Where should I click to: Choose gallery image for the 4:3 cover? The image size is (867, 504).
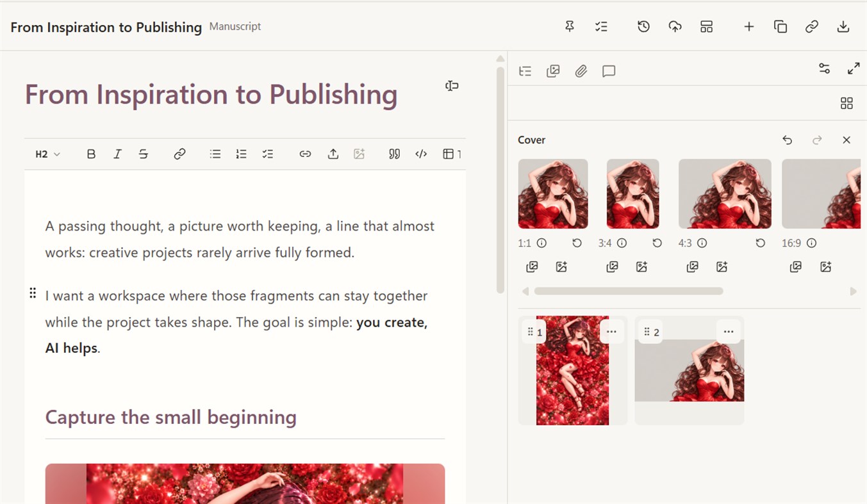coord(692,267)
